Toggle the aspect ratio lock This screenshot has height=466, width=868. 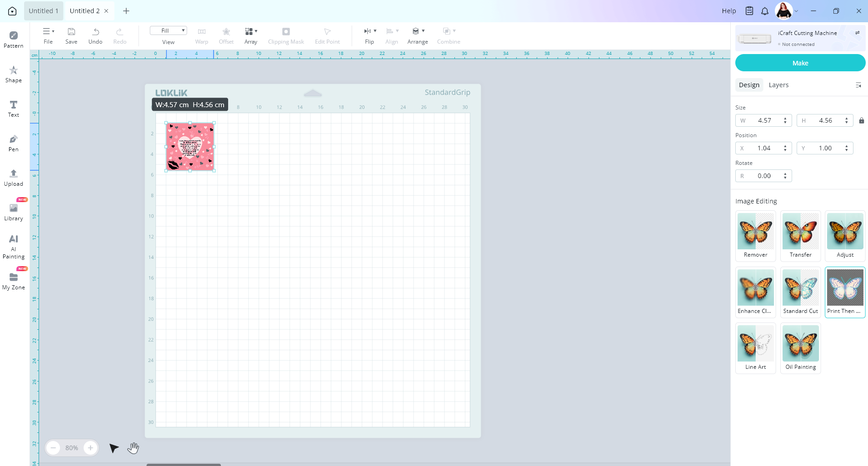click(x=861, y=120)
